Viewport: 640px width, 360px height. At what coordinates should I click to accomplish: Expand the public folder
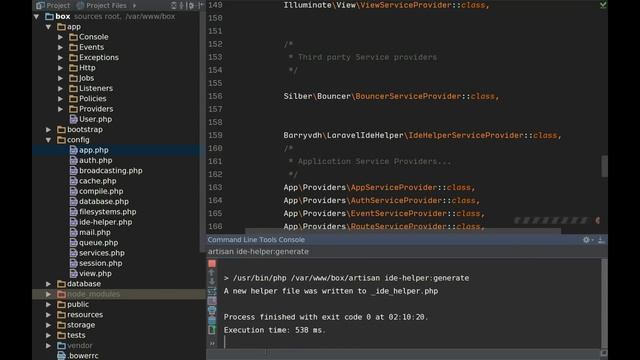pyautogui.click(x=49, y=304)
